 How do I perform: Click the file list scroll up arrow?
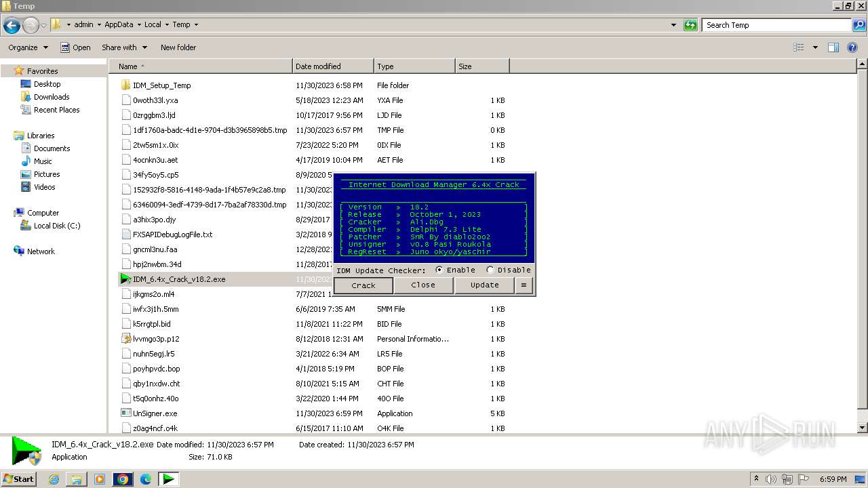[x=862, y=64]
